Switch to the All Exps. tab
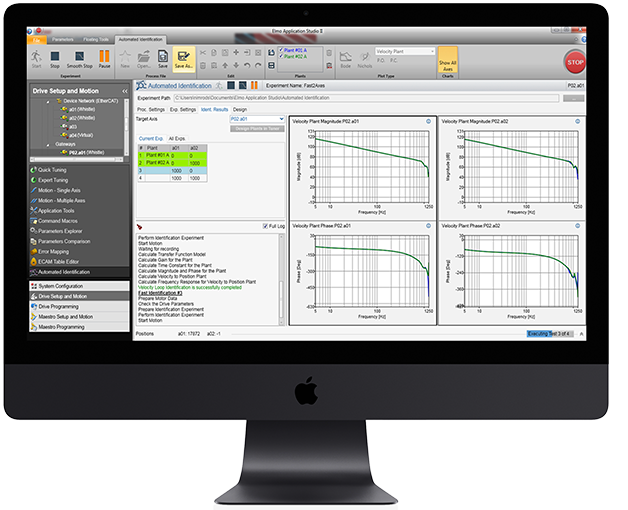 click(177, 139)
